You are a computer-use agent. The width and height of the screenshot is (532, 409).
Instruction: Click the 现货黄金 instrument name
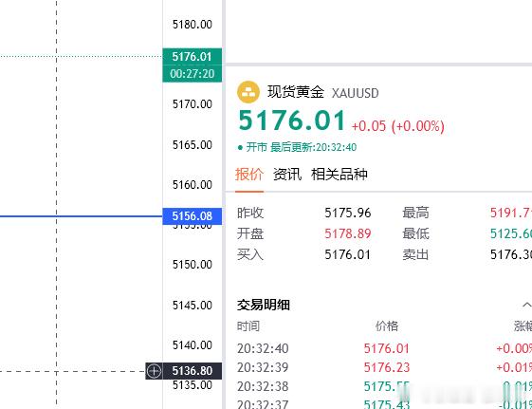tap(296, 92)
